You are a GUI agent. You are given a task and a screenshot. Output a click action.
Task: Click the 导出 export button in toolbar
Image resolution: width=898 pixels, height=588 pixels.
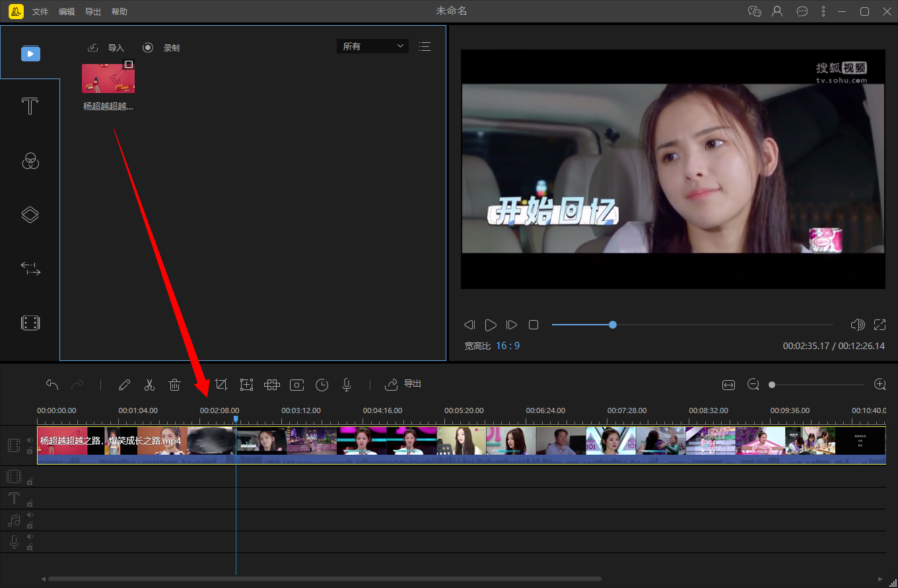point(403,384)
